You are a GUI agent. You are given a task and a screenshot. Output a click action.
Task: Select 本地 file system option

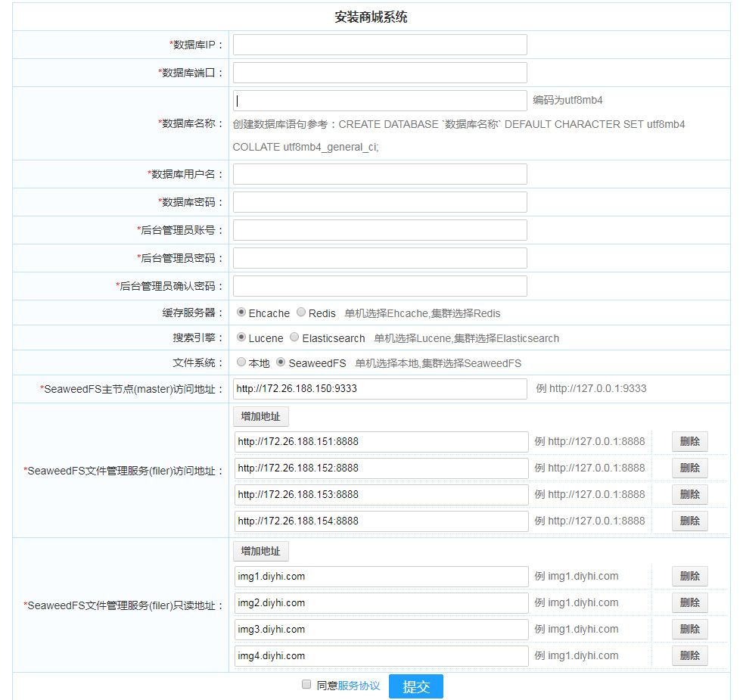pyautogui.click(x=241, y=362)
